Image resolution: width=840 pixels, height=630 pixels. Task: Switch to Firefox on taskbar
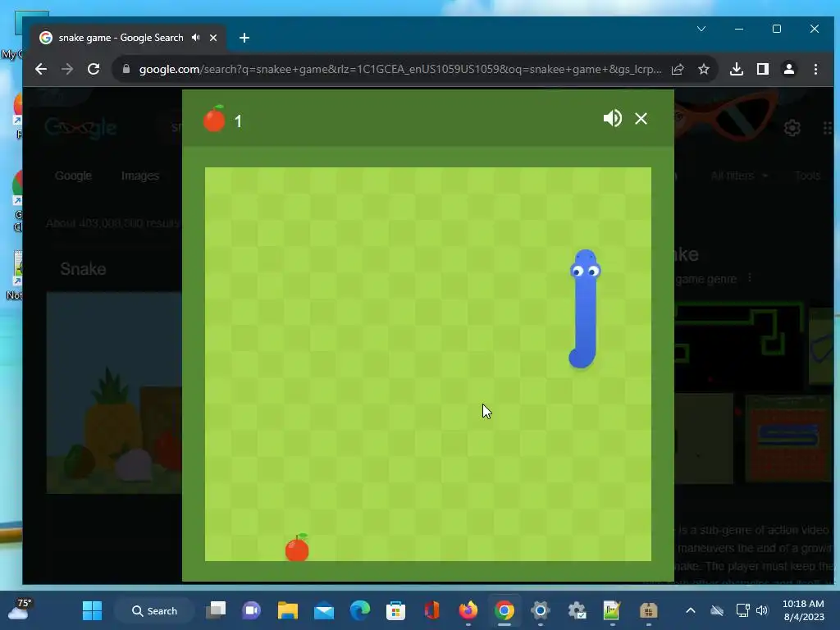(x=468, y=610)
